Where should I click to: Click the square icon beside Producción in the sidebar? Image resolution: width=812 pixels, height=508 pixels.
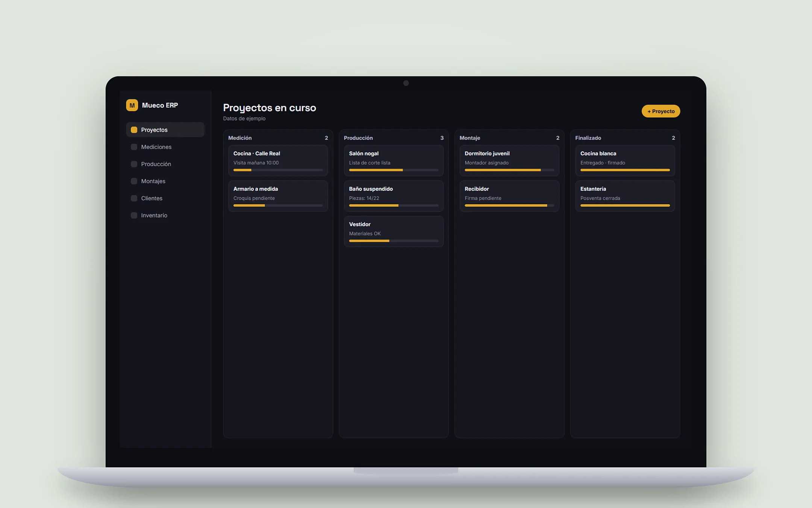click(134, 164)
